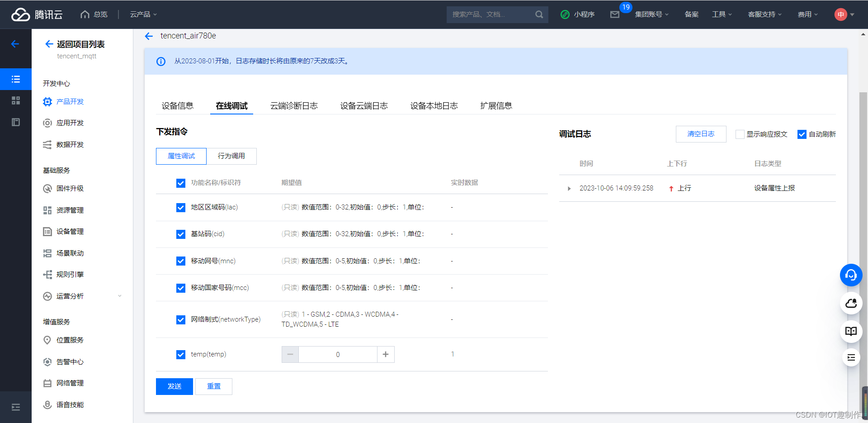The height and width of the screenshot is (423, 868).
Task: Open 规则引擎 in the sidebar
Action: 63,275
